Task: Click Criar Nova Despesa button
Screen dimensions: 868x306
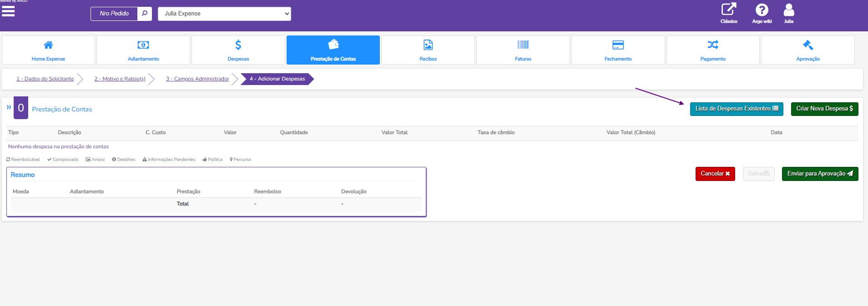Action: [824, 109]
